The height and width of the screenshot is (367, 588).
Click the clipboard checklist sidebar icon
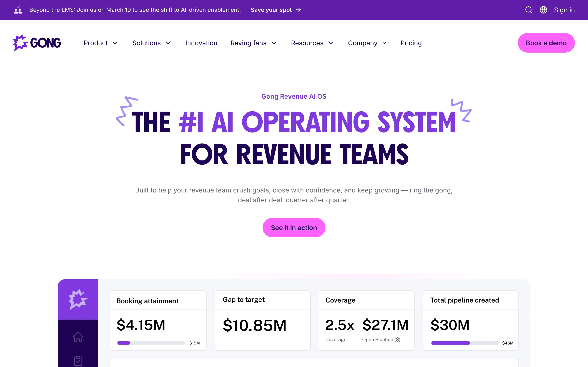(78, 361)
